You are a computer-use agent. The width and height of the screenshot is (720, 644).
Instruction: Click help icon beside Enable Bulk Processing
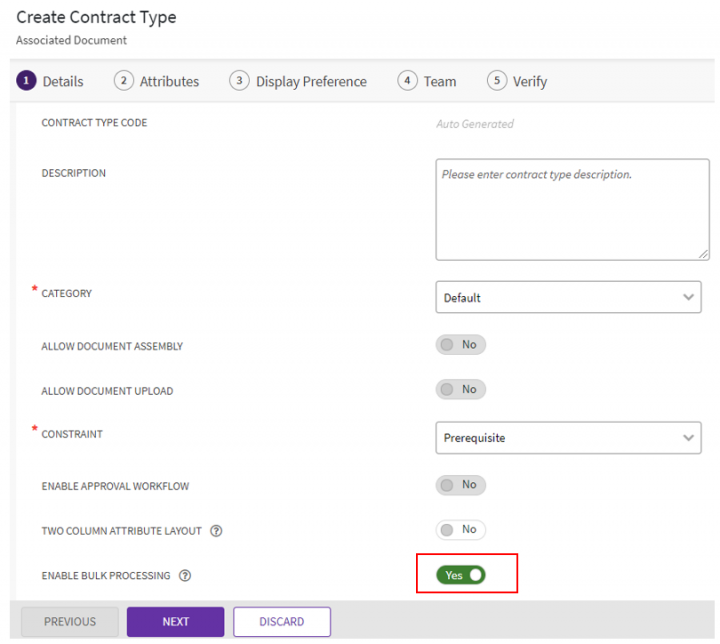point(185,576)
